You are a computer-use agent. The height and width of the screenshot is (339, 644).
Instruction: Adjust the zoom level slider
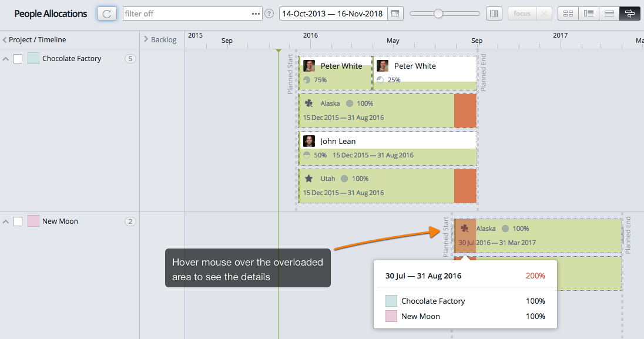[437, 13]
